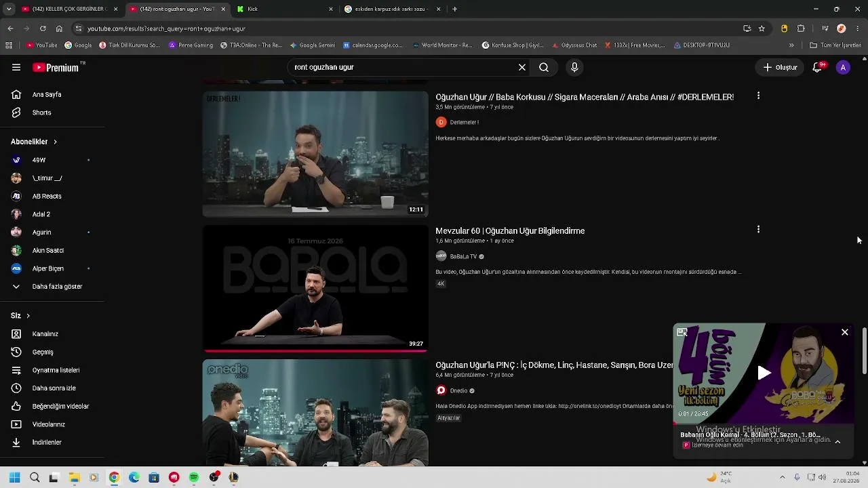The height and width of the screenshot is (488, 868).
Task: Show hidden bookmarks with the overflow chevron
Action: coord(791,45)
